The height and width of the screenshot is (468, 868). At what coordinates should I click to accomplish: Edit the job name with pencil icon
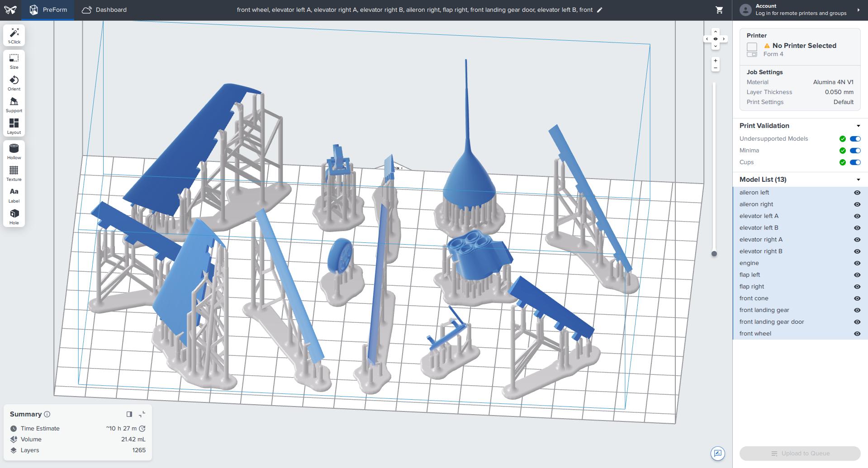[x=600, y=10]
